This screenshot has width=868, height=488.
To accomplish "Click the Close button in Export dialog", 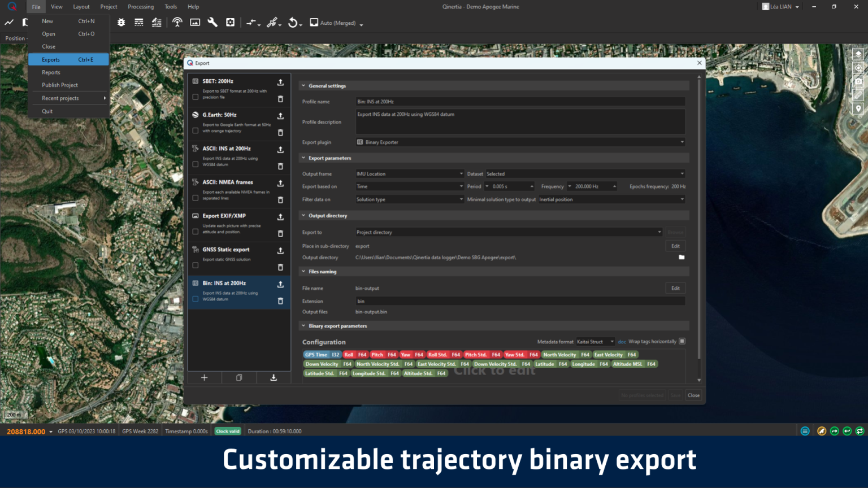I will [693, 395].
